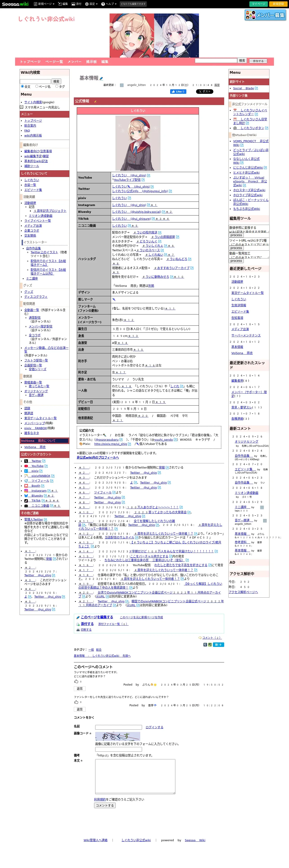Open the VoiSona 雨衣 sidebar link

(x=35, y=447)
